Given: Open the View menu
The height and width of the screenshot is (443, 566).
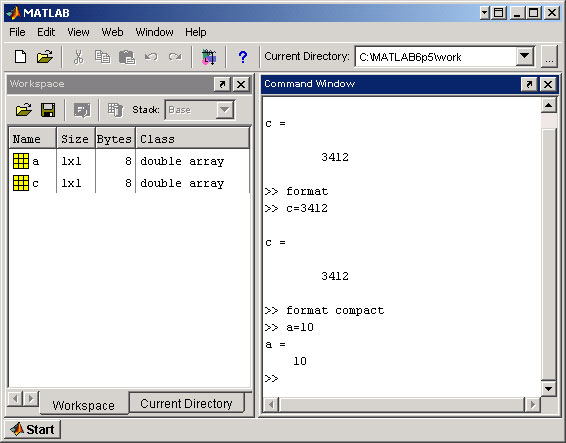Looking at the screenshot, I should (x=78, y=32).
